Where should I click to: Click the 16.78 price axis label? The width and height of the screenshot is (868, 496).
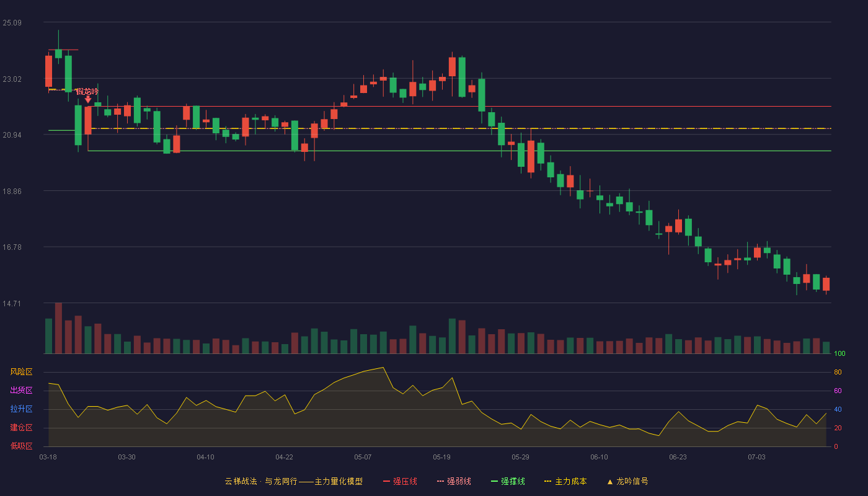point(12,247)
